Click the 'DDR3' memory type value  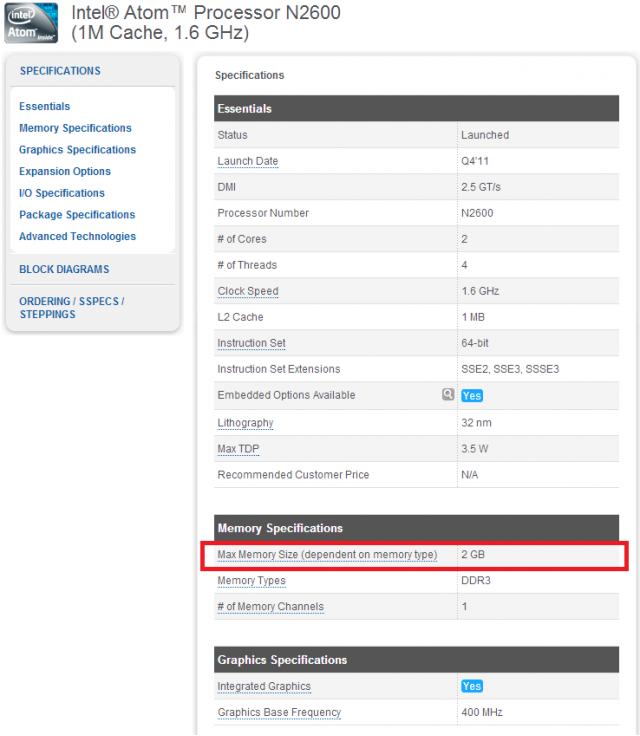pos(476,581)
